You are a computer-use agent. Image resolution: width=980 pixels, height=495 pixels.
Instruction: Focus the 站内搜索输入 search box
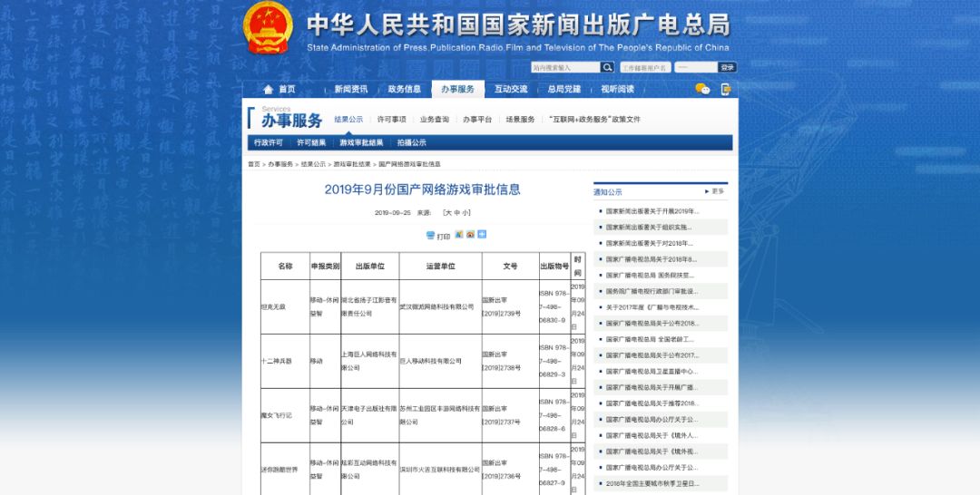[565, 67]
